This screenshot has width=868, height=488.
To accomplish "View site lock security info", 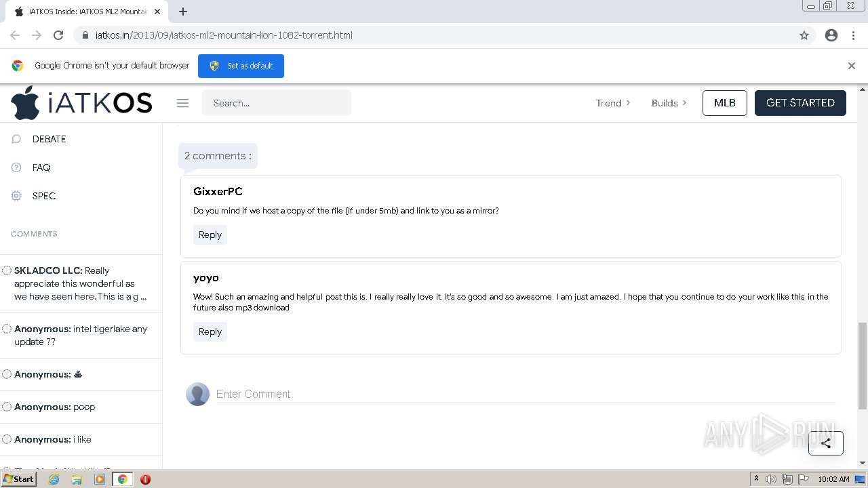I will click(85, 35).
